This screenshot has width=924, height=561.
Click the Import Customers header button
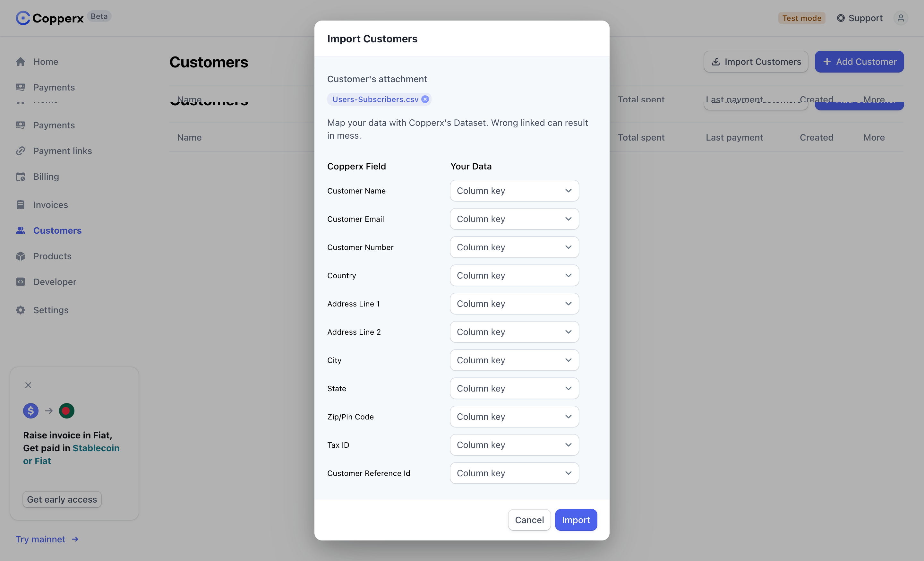(756, 62)
